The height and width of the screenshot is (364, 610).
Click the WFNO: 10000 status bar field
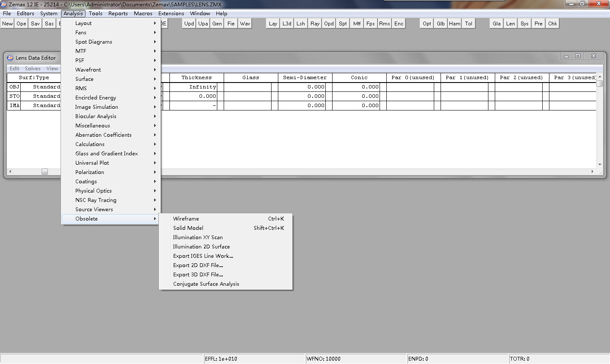[356, 359]
